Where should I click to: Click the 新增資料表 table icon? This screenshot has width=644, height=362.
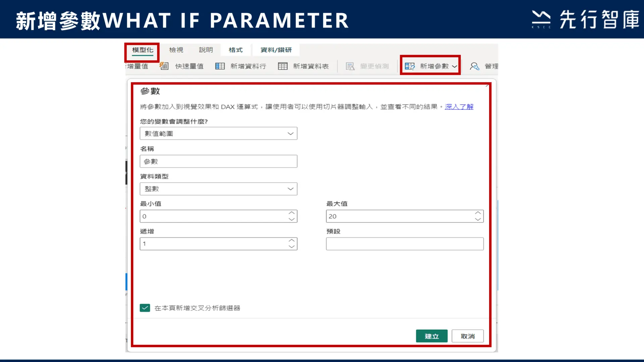pyautogui.click(x=283, y=66)
